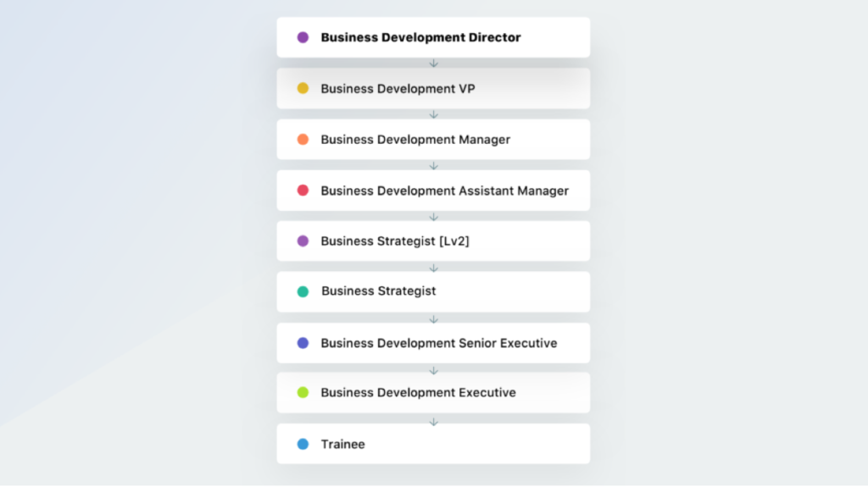
Task: Click the arrow below Business Strategist card
Action: click(x=433, y=319)
